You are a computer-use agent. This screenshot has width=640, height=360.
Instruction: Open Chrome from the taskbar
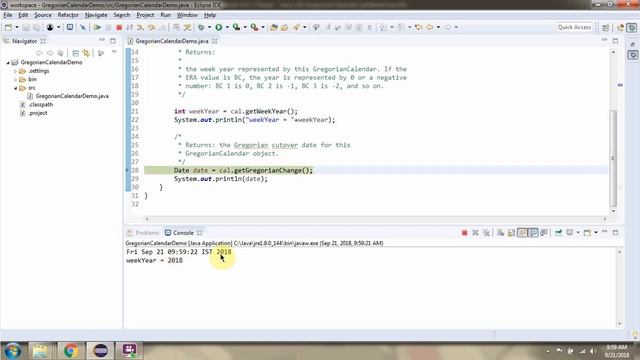[70, 351]
